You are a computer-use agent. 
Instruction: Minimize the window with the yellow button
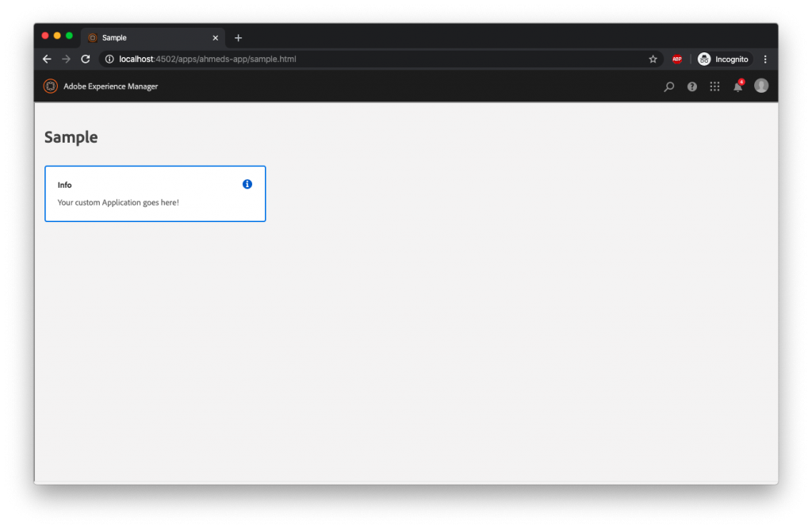click(57, 36)
